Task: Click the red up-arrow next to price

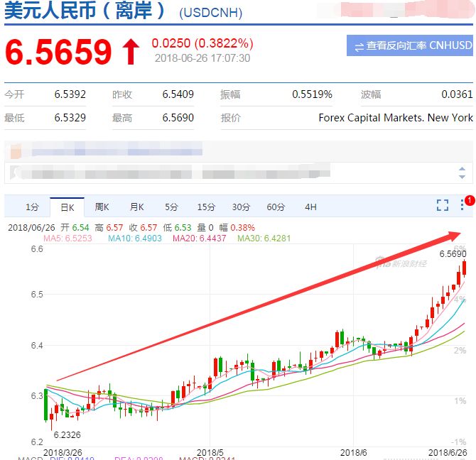Action: click(x=131, y=52)
